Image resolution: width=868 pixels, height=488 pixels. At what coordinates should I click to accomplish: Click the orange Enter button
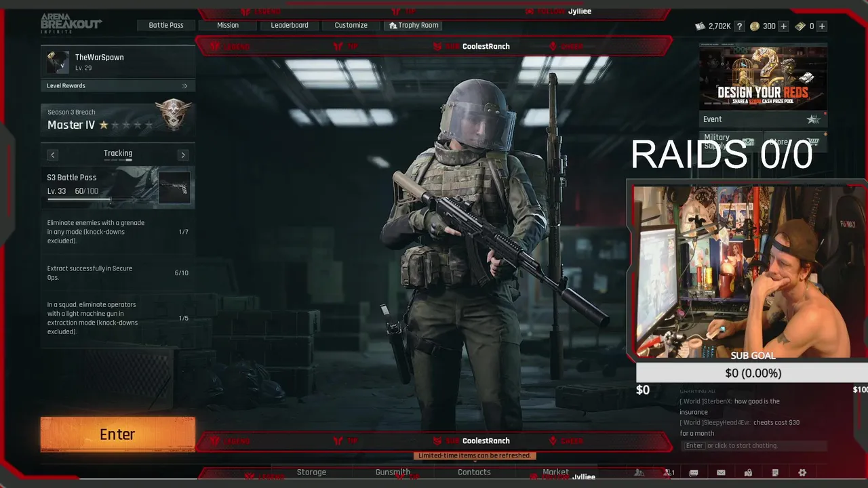118,434
